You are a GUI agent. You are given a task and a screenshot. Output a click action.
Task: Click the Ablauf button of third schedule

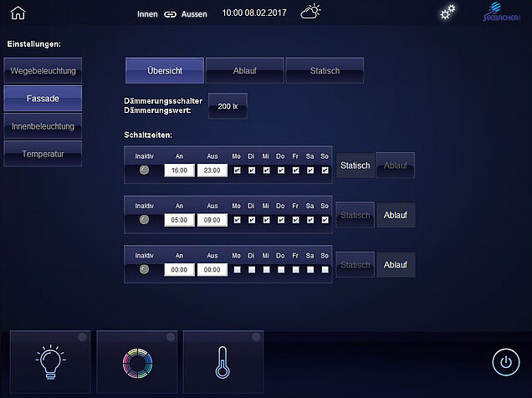point(395,265)
